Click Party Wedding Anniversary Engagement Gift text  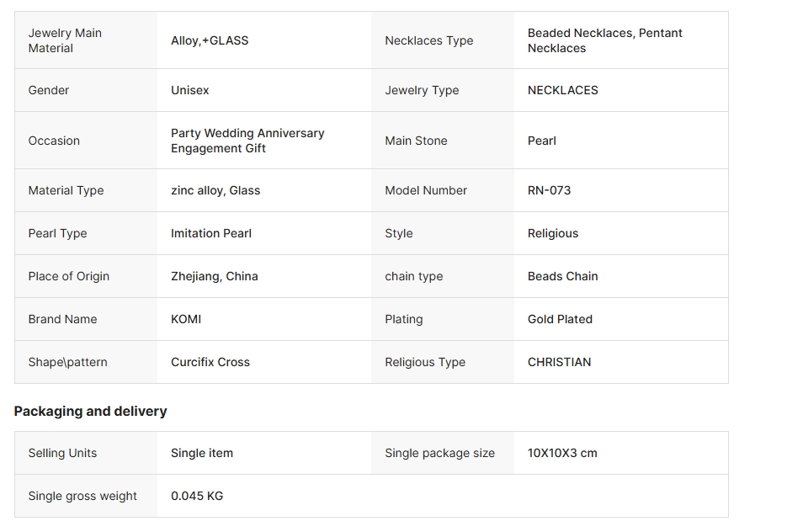click(x=247, y=141)
